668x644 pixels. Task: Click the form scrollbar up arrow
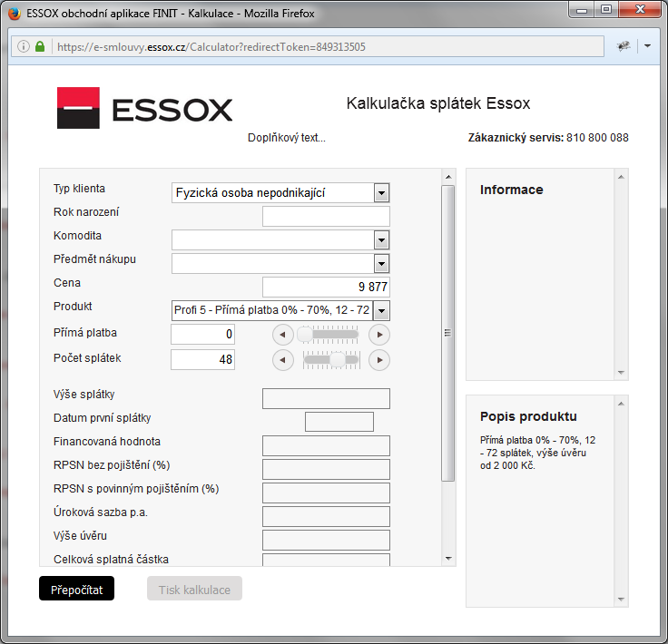448,177
